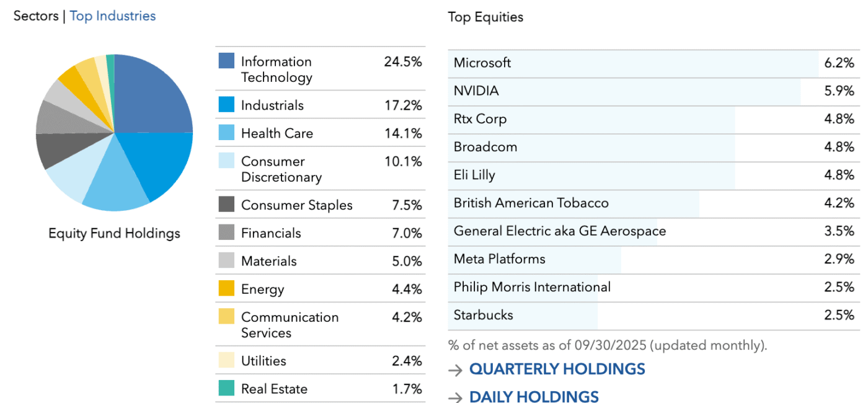
Task: Select the Health Care legend swatch
Action: coord(226,133)
